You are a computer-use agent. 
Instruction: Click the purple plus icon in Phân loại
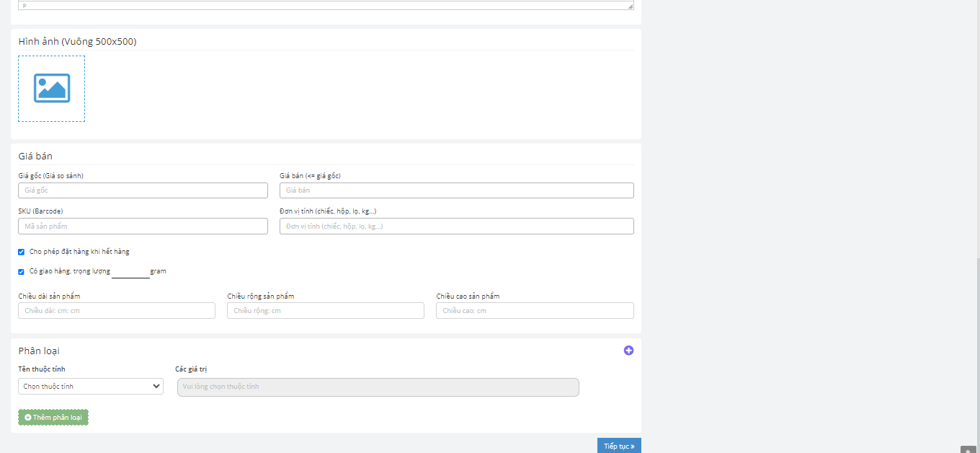(628, 351)
